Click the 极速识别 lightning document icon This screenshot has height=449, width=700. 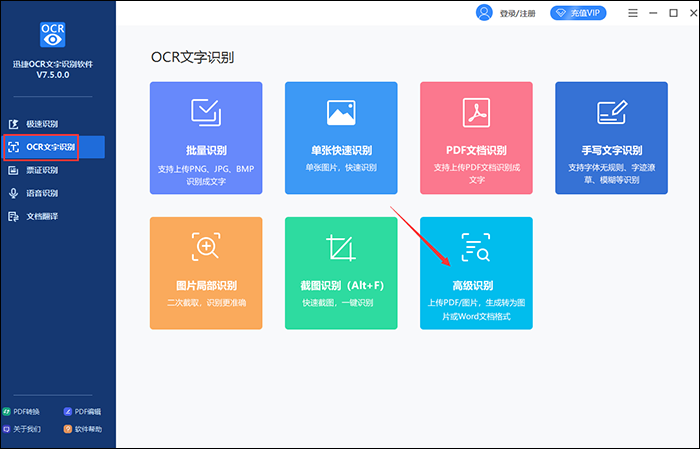(x=13, y=124)
